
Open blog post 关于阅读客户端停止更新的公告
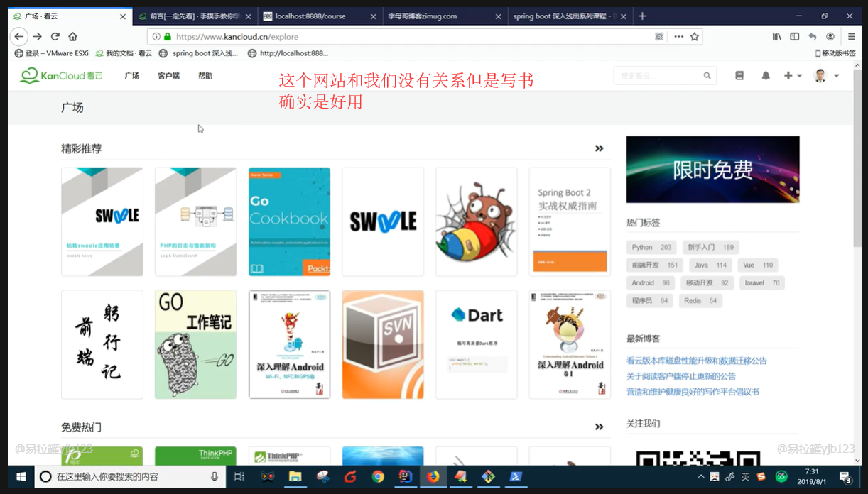pos(681,376)
